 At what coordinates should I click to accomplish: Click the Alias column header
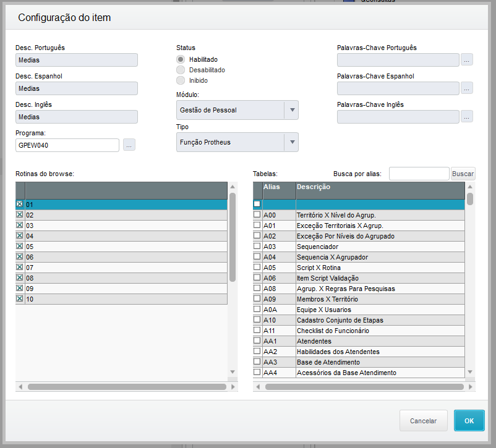(280, 190)
